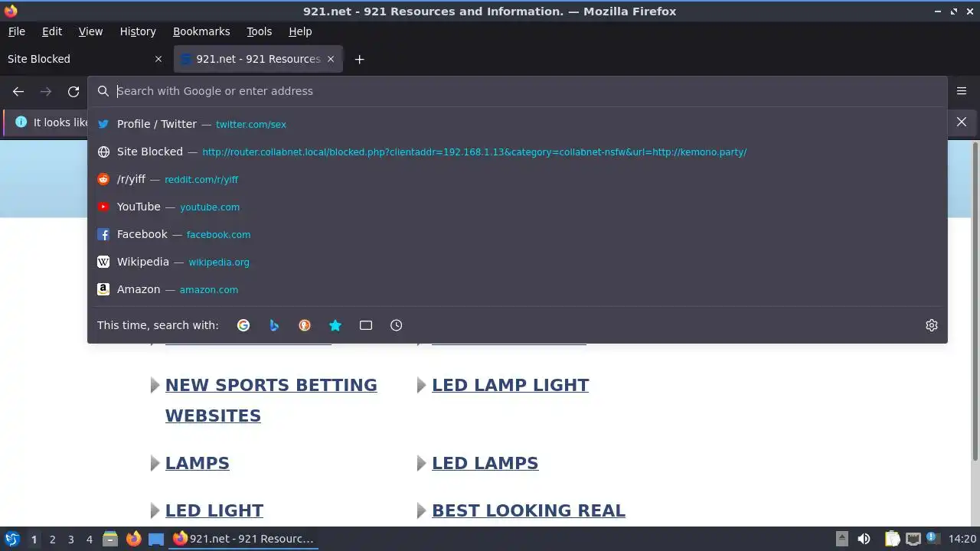Select the facebook.com URL text
This screenshot has height=551, width=980.
click(x=218, y=235)
